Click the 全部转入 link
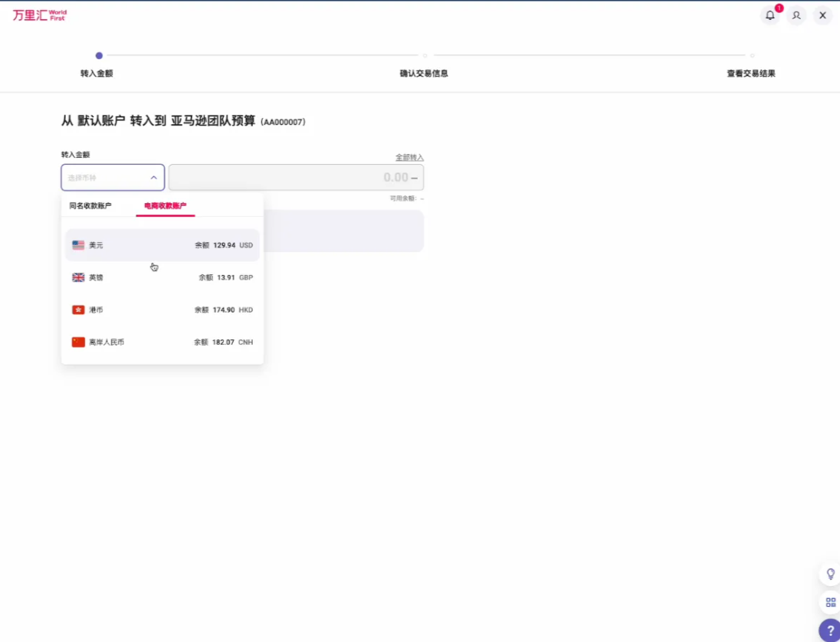The image size is (840, 642). pyautogui.click(x=409, y=157)
